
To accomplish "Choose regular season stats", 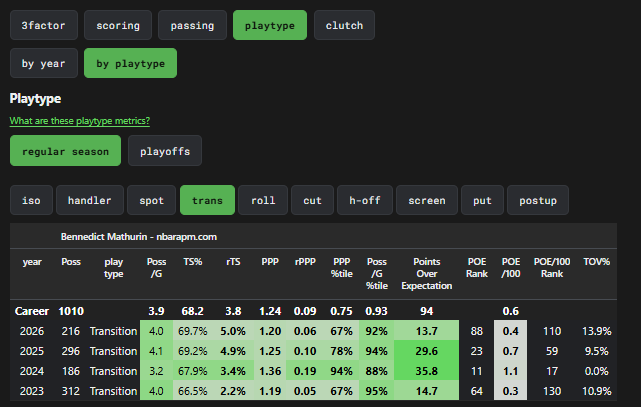I will pyautogui.click(x=65, y=151).
